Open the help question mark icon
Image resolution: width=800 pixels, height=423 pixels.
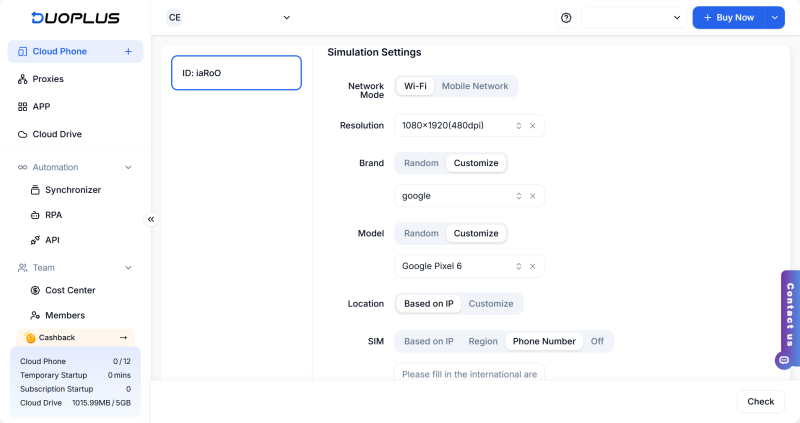click(x=566, y=18)
